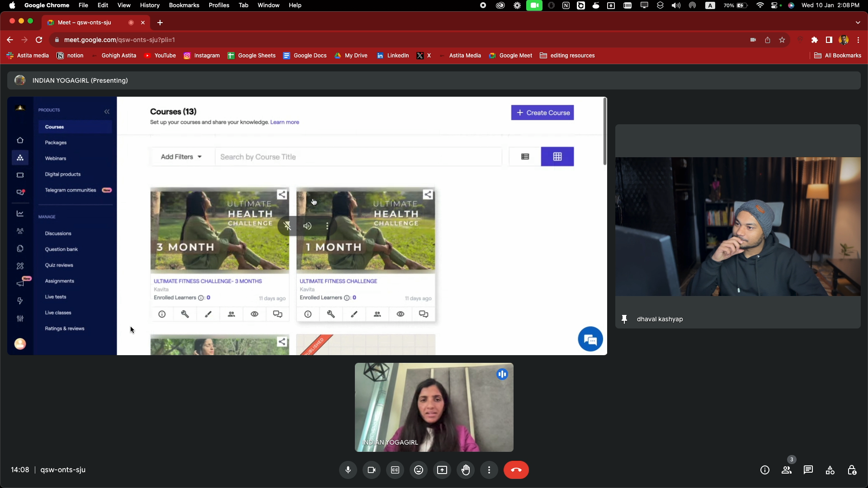
Task: Open the three-dot options on the presentation tile
Action: (327, 226)
